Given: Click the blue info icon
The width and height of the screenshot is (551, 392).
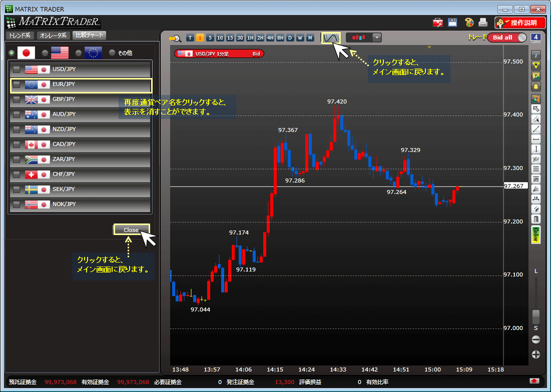Looking at the screenshot, I should (x=536, y=54).
